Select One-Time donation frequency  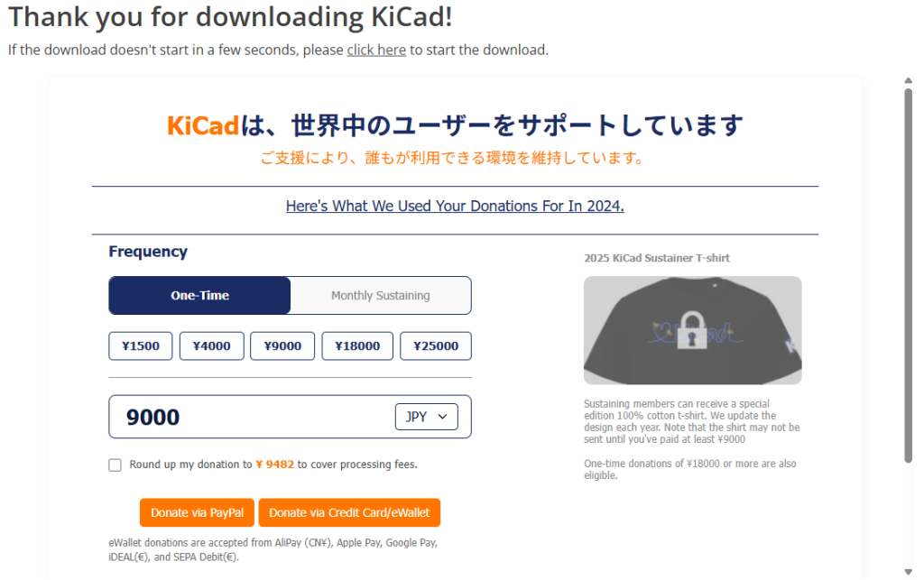click(199, 296)
